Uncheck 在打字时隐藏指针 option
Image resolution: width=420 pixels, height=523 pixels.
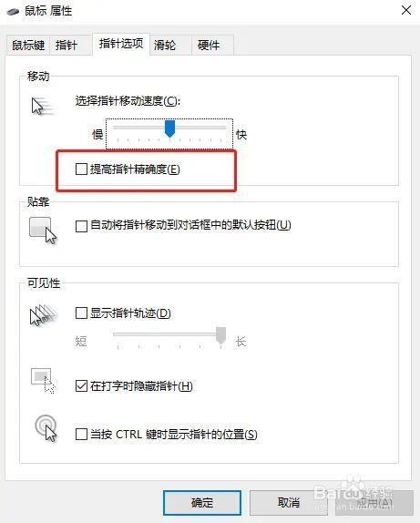pyautogui.click(x=81, y=386)
